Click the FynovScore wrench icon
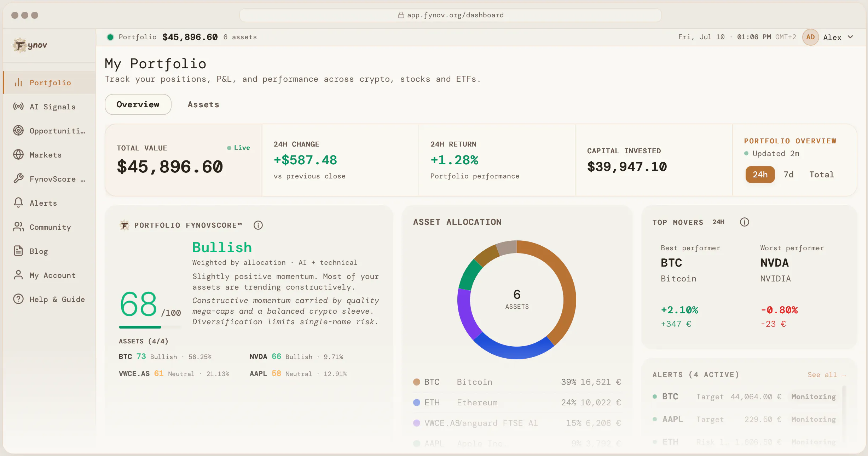 pyautogui.click(x=18, y=179)
